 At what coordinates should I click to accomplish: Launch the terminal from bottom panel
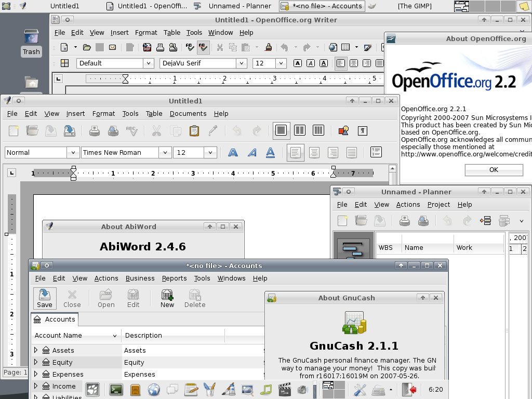(116, 390)
